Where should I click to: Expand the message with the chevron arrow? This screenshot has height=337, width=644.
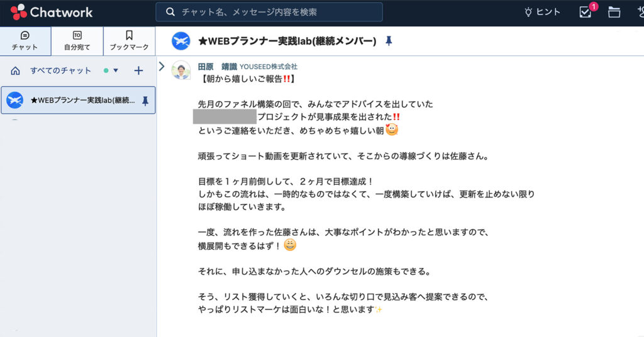tap(162, 66)
